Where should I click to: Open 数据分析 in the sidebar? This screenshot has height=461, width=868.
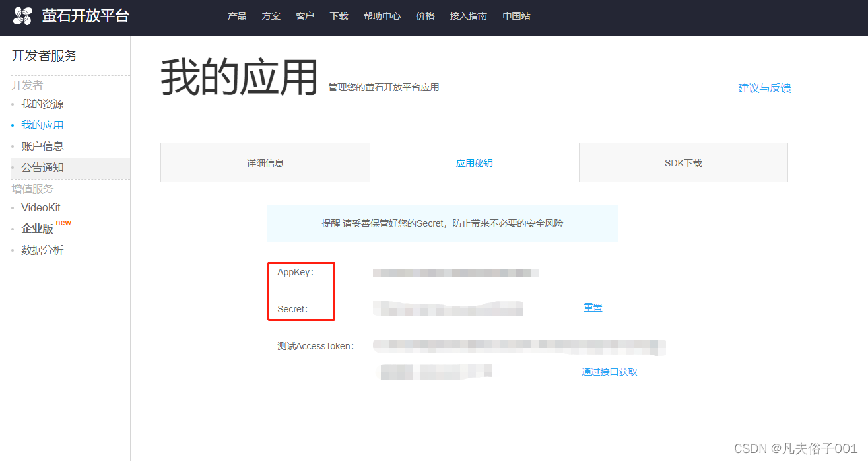[42, 250]
